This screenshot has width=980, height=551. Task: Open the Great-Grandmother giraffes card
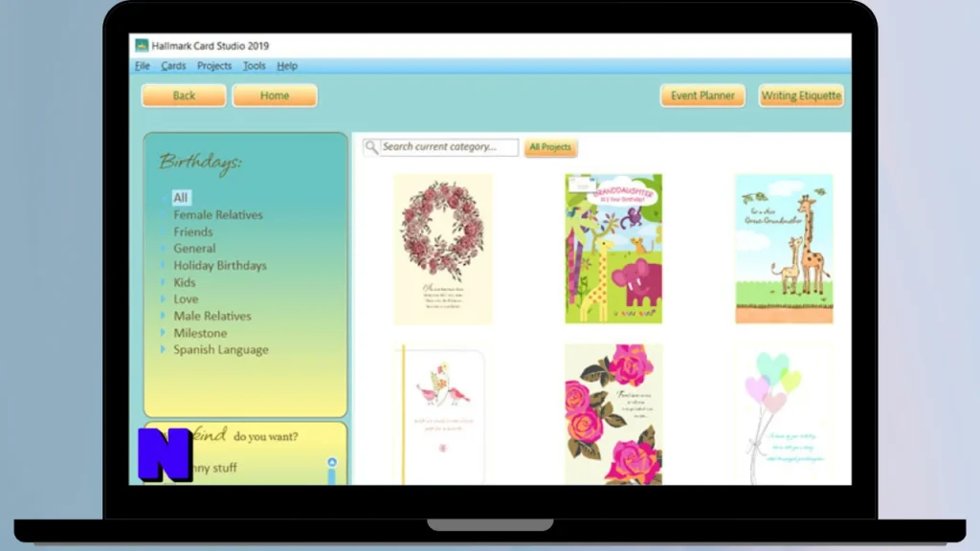coord(784,249)
